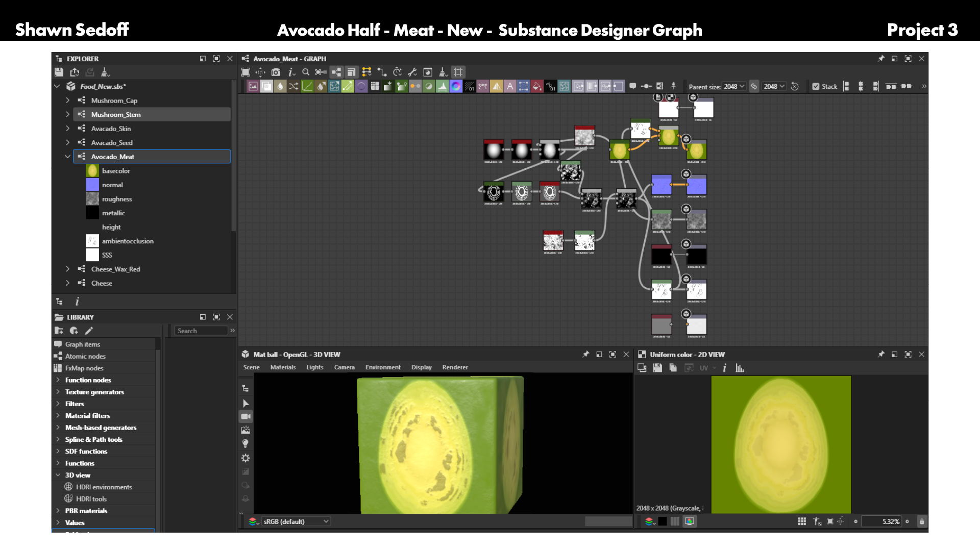
Task: Add a Levels node (histogram icon)
Action: tap(443, 86)
